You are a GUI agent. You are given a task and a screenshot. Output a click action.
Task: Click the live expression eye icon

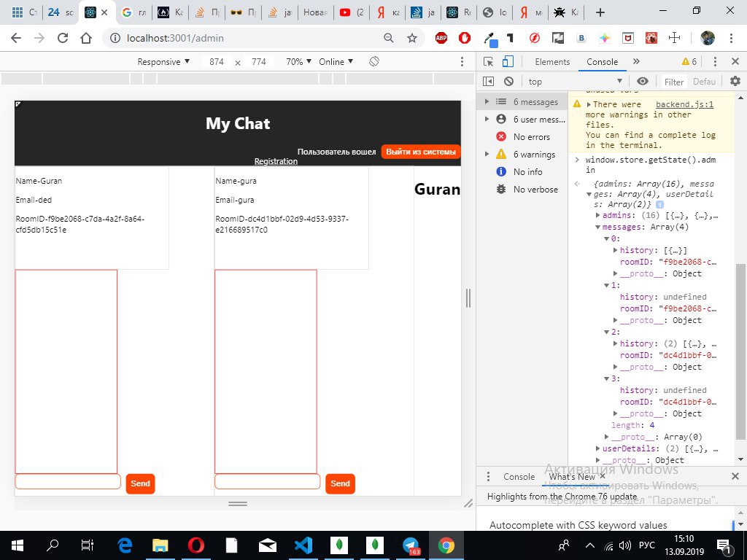(642, 82)
